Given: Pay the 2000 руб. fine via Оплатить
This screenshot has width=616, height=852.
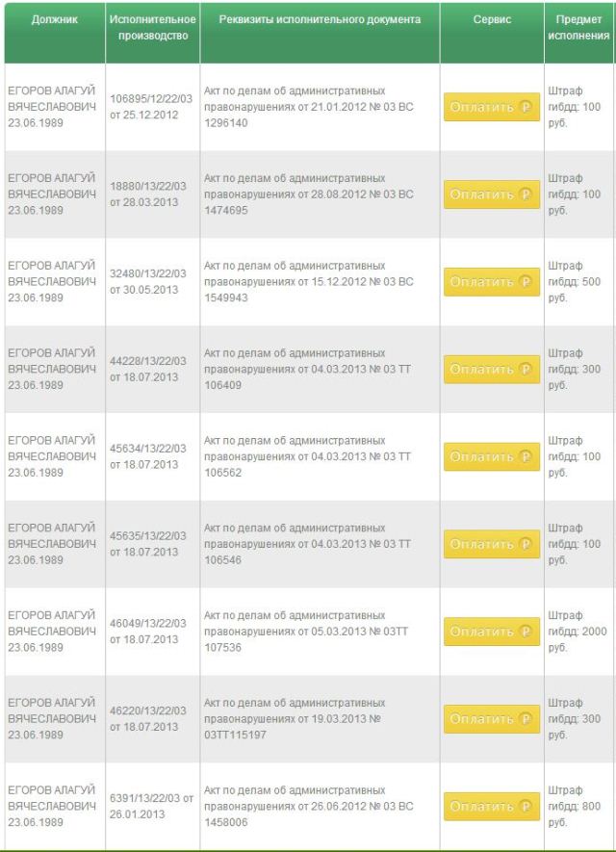Looking at the screenshot, I should tap(492, 632).
